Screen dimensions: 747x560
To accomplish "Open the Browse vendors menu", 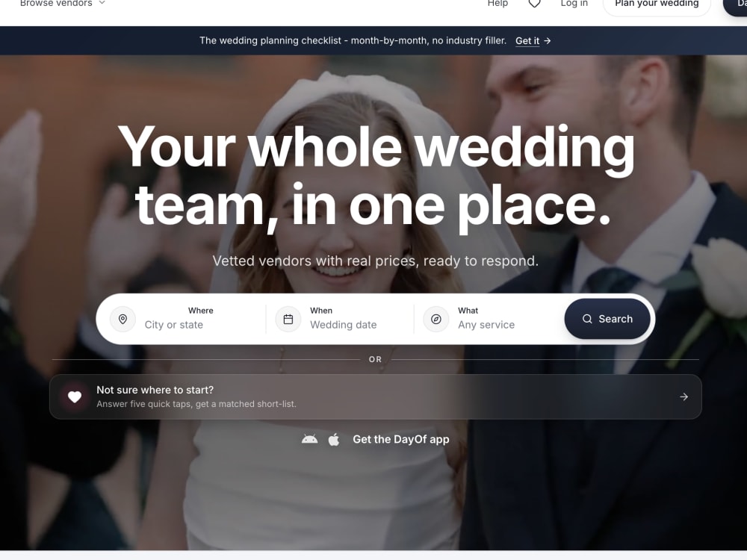I will coord(62,3).
